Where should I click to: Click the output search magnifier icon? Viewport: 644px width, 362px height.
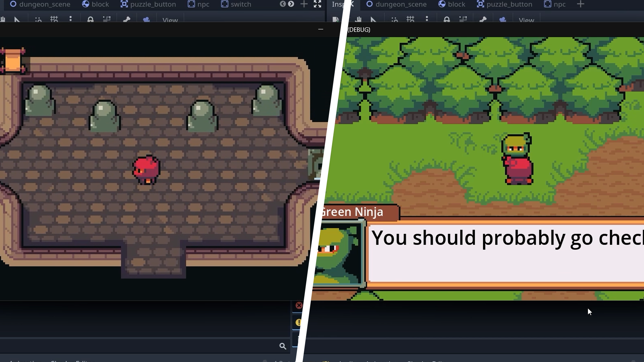pos(283,346)
